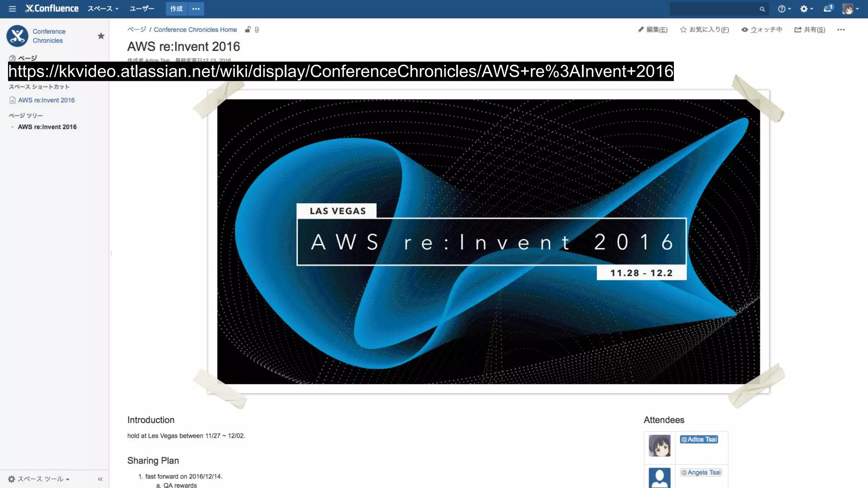Screen dimensions: 868x488
Task: Click the ページ ツリー label
Action: [x=25, y=115]
